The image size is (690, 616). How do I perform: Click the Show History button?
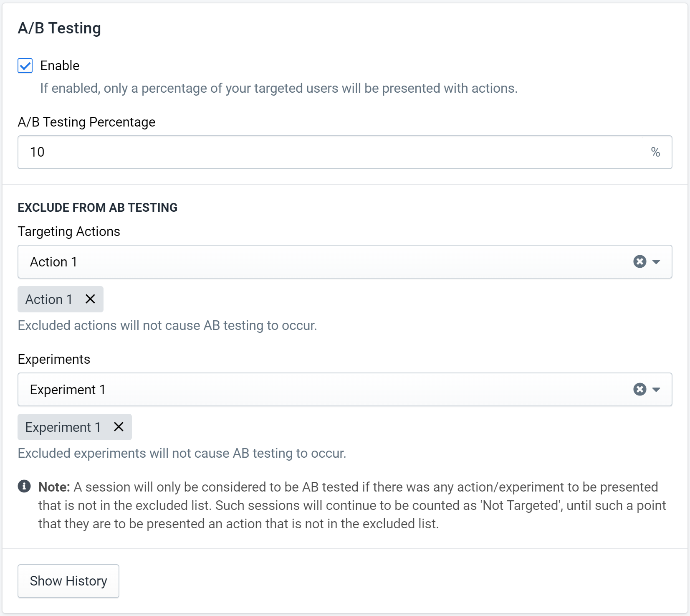coord(68,581)
